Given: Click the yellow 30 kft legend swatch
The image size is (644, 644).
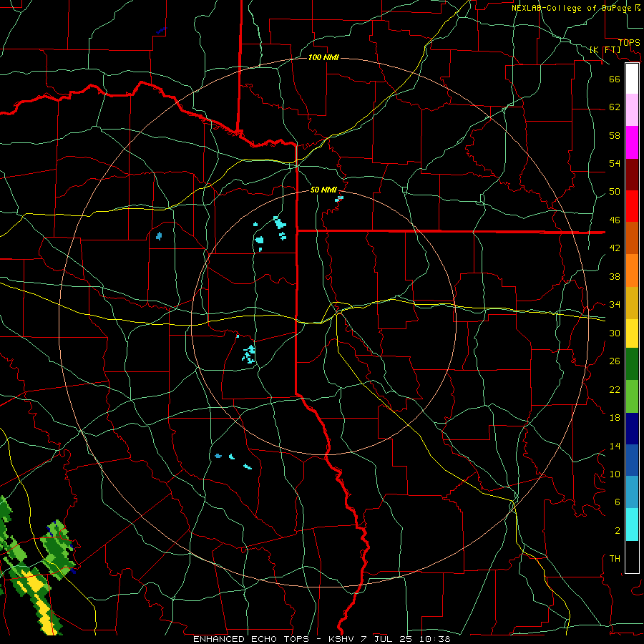Looking at the screenshot, I should pyautogui.click(x=632, y=333).
